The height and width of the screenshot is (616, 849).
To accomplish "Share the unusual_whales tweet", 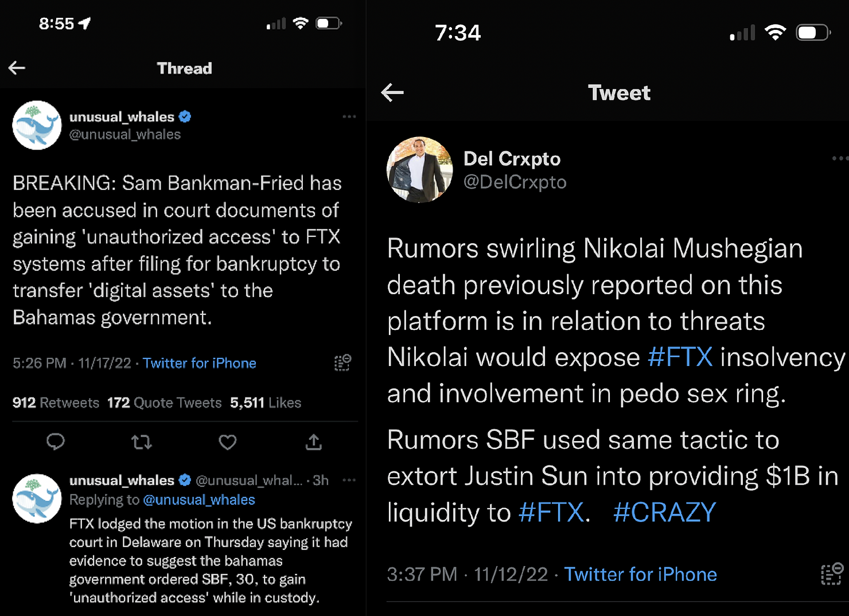I will [314, 442].
